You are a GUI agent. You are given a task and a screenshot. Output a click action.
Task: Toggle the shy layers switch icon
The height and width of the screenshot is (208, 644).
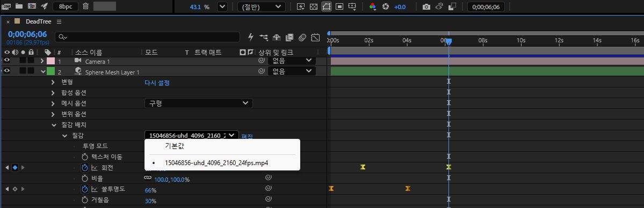point(277,38)
